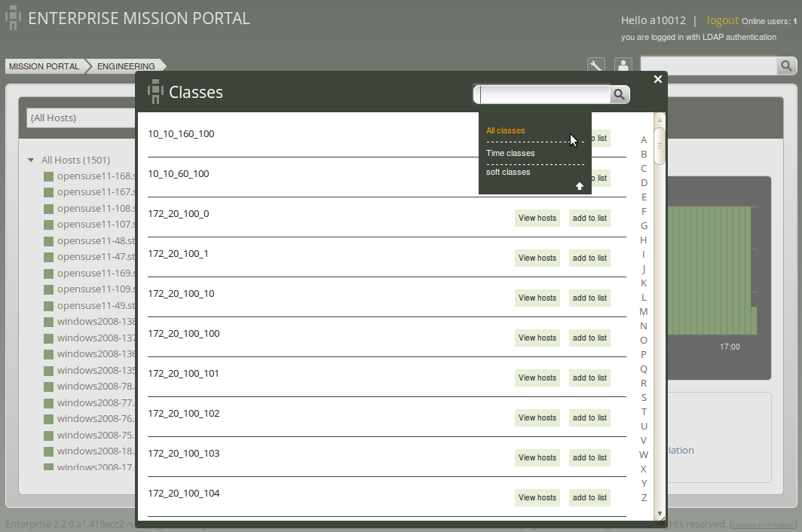Click green status square for windows2008-138
The width and height of the screenshot is (802, 532).
[x=48, y=323]
